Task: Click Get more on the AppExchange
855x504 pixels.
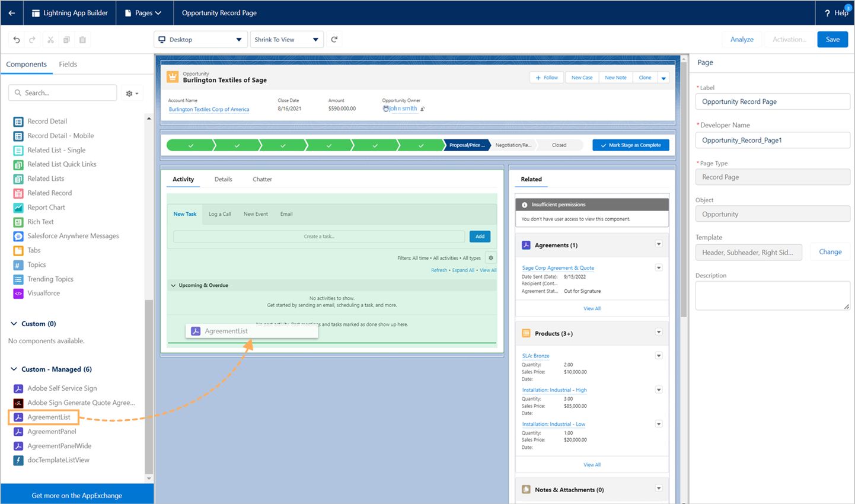Action: tap(77, 495)
